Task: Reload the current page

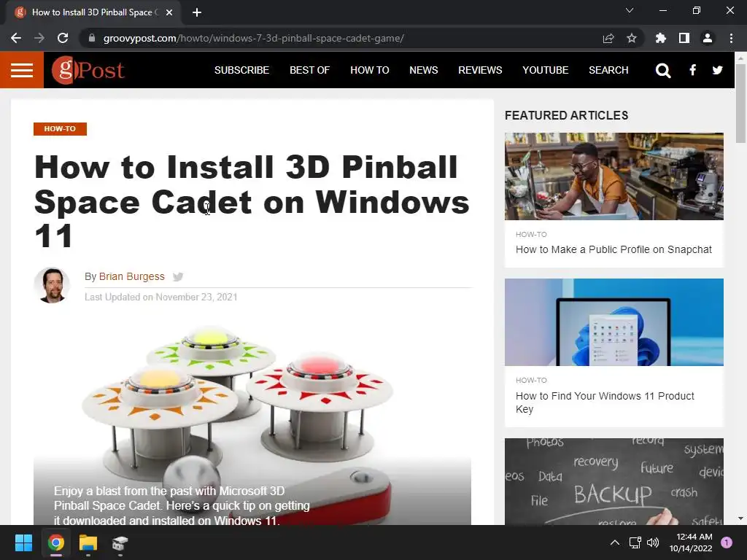Action: [63, 38]
